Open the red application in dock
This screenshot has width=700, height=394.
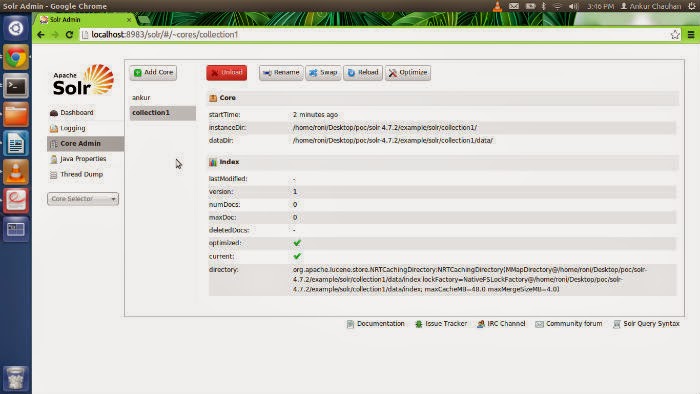point(16,200)
